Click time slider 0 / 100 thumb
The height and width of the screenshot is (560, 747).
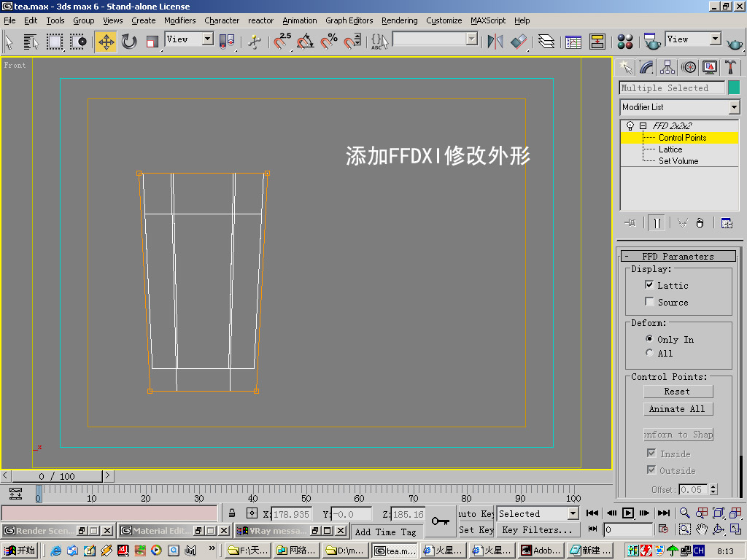coord(57,475)
